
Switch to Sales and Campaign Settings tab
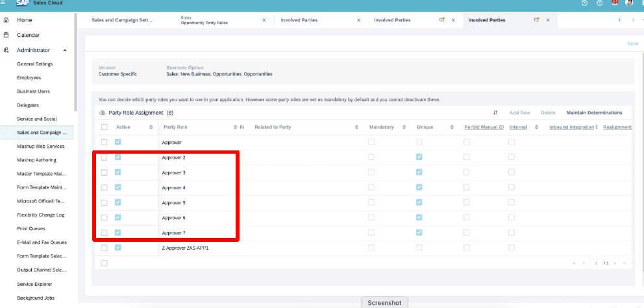(x=121, y=20)
